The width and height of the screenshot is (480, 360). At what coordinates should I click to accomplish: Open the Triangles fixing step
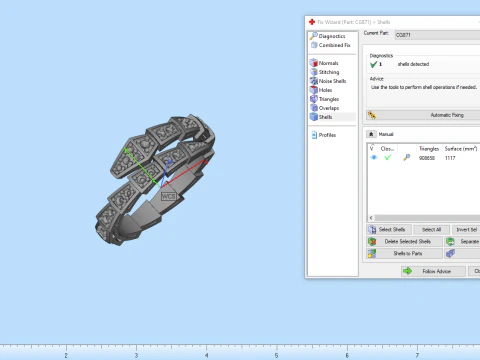point(324,99)
